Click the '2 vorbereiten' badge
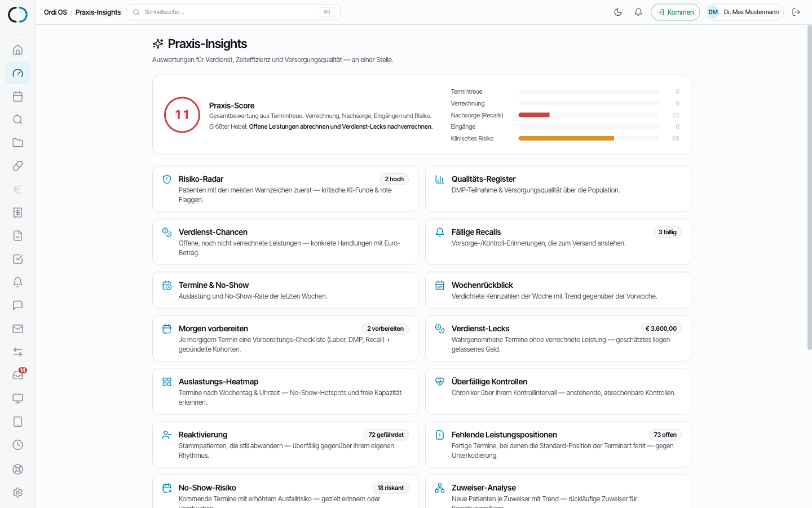The height and width of the screenshot is (508, 812). pos(385,329)
